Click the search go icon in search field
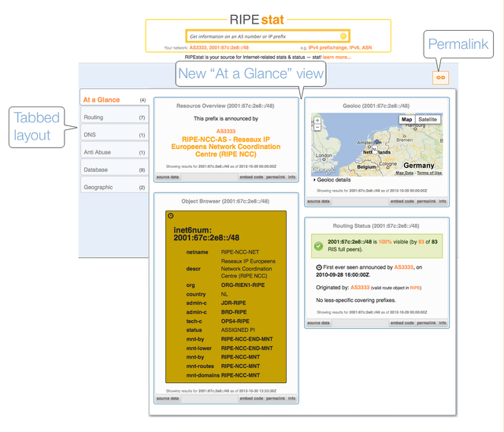 click(343, 36)
